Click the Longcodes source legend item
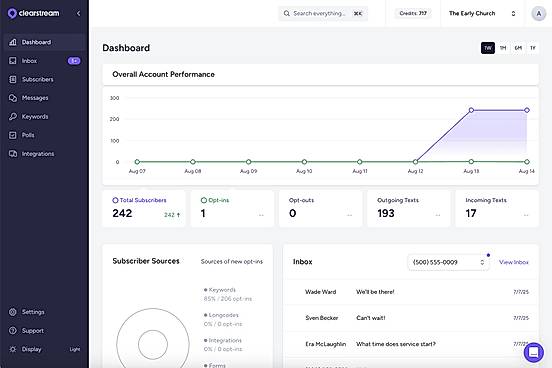This screenshot has height=368, width=552. (x=223, y=319)
